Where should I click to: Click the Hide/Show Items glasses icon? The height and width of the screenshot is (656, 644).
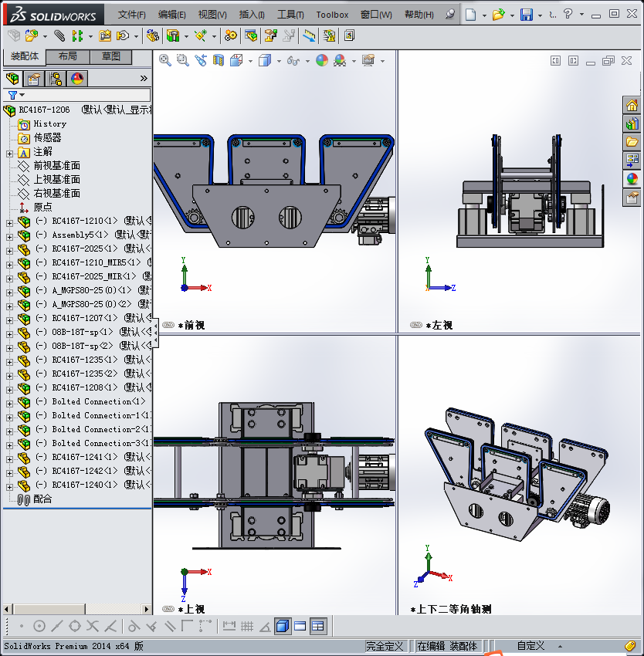pyautogui.click(x=293, y=61)
